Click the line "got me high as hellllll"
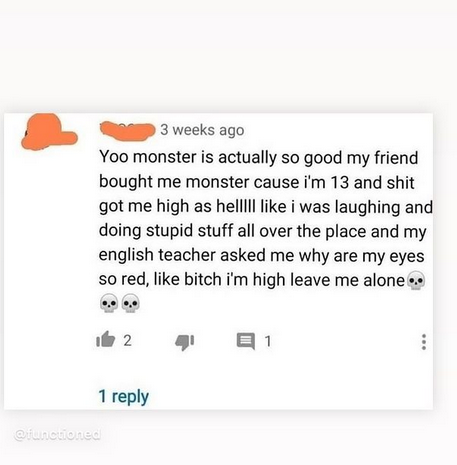 (266, 206)
